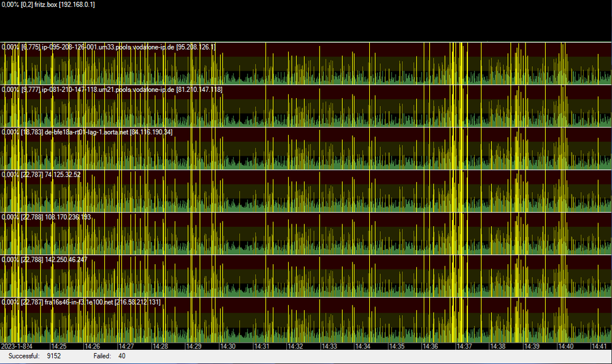Select the 14:32 timeline marker
The image size is (612, 364).
295,346
